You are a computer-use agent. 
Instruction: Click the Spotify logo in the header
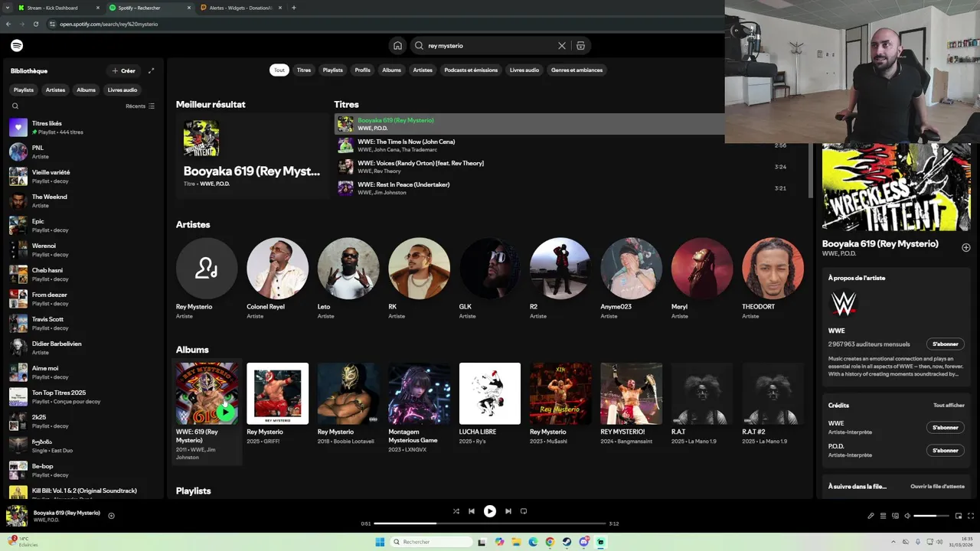(17, 46)
